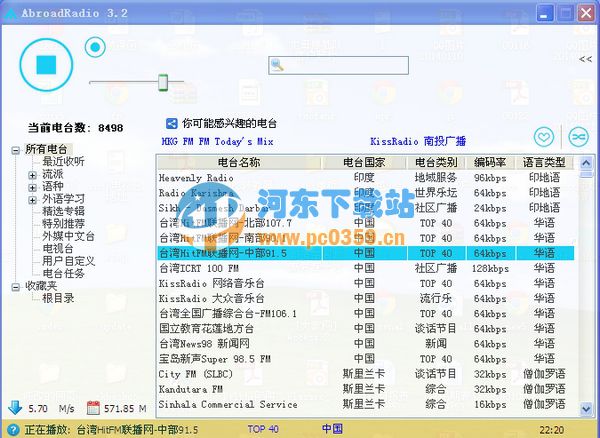Select City FM (SLBC) station

pyautogui.click(x=365, y=374)
